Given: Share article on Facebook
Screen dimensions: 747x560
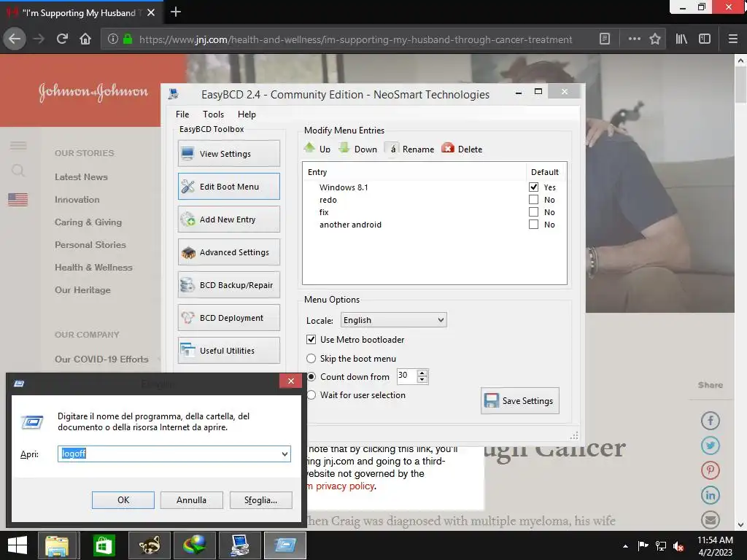Looking at the screenshot, I should coord(711,421).
